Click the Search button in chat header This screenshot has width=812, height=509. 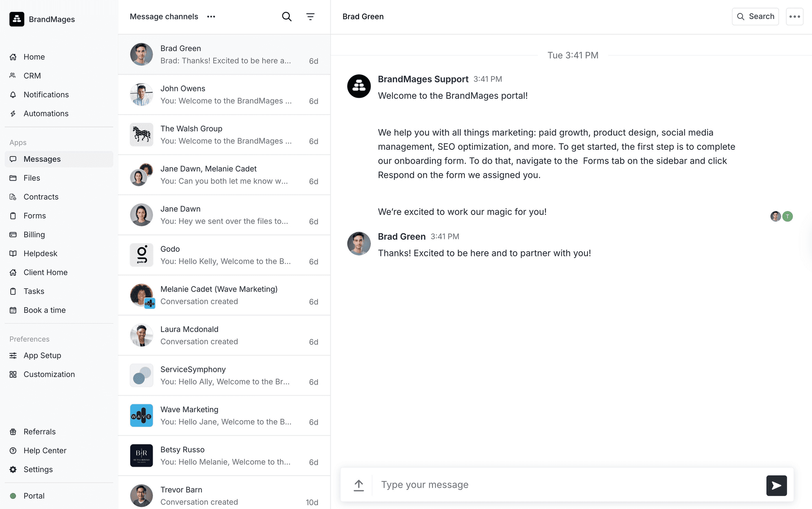pyautogui.click(x=755, y=17)
